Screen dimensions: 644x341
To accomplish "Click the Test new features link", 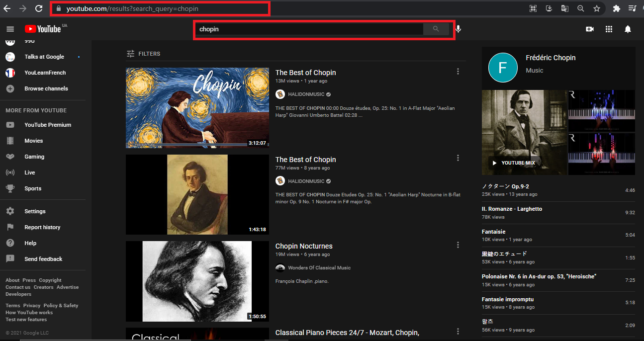I will click(x=26, y=320).
